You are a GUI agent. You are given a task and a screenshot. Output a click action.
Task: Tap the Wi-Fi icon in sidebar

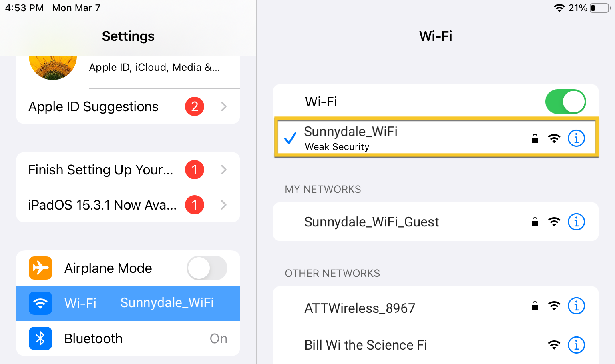[x=40, y=303]
